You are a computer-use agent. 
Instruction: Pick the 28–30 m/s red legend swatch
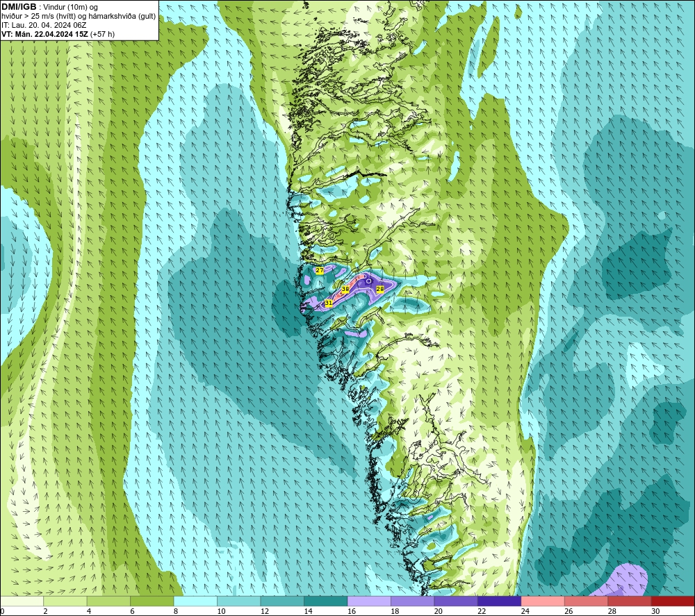point(630,601)
